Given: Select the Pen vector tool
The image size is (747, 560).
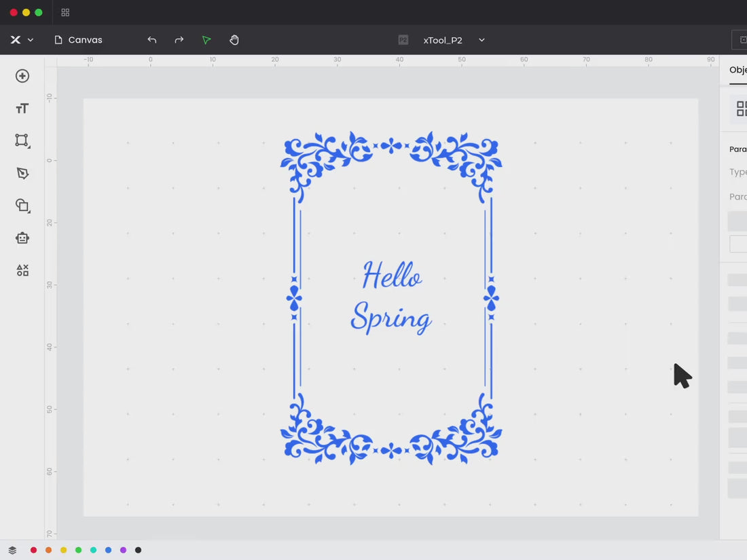Looking at the screenshot, I should point(22,174).
